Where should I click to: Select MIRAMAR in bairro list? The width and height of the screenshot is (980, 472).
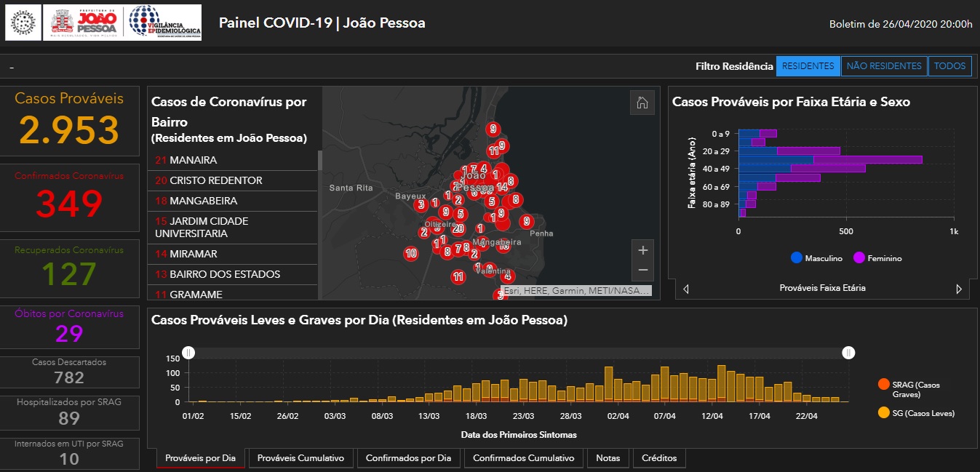coord(233,254)
